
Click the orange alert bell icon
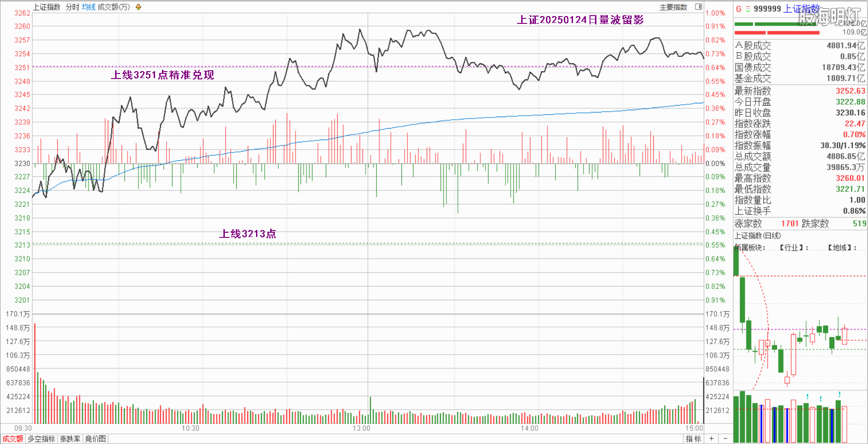pos(139,7)
